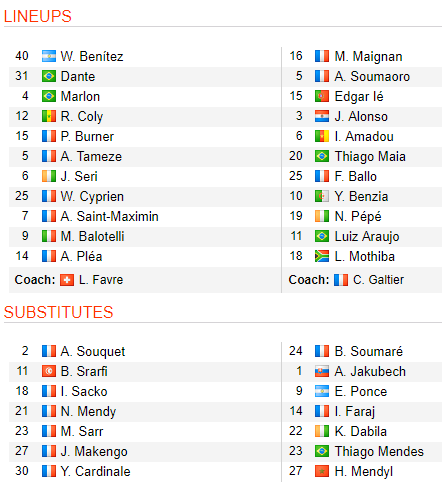Image resolution: width=442 pixels, height=488 pixels.
Task: Open A. Saint-Maximin player link
Action: 109,216
